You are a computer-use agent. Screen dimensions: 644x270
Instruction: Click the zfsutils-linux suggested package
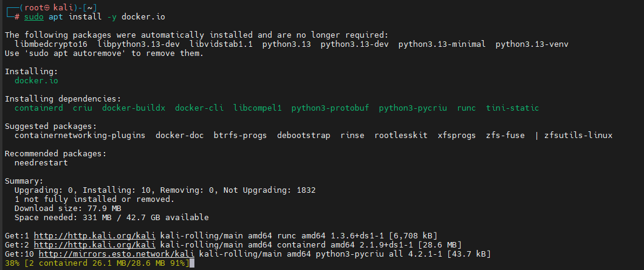tap(578, 135)
